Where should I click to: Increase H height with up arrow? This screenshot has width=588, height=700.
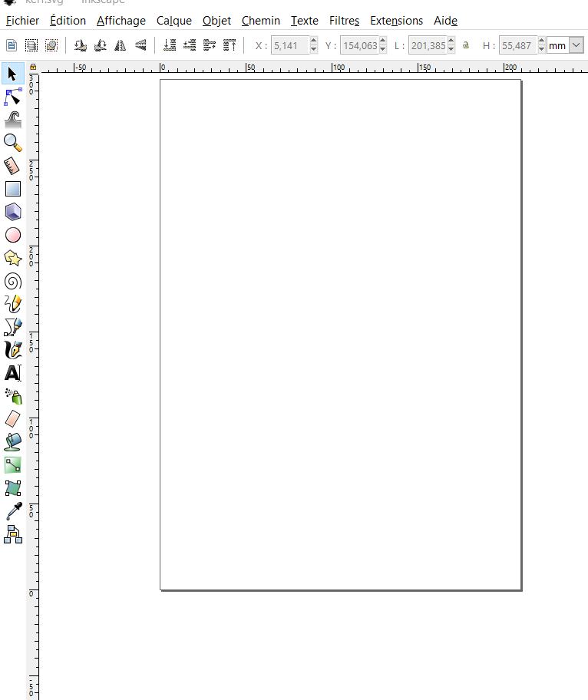tap(541, 41)
